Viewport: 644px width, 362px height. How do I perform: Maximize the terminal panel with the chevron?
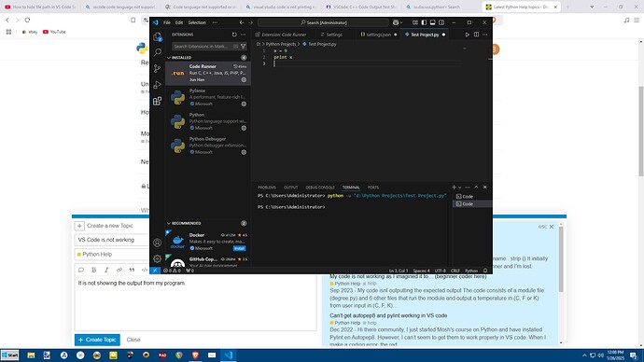click(x=476, y=188)
